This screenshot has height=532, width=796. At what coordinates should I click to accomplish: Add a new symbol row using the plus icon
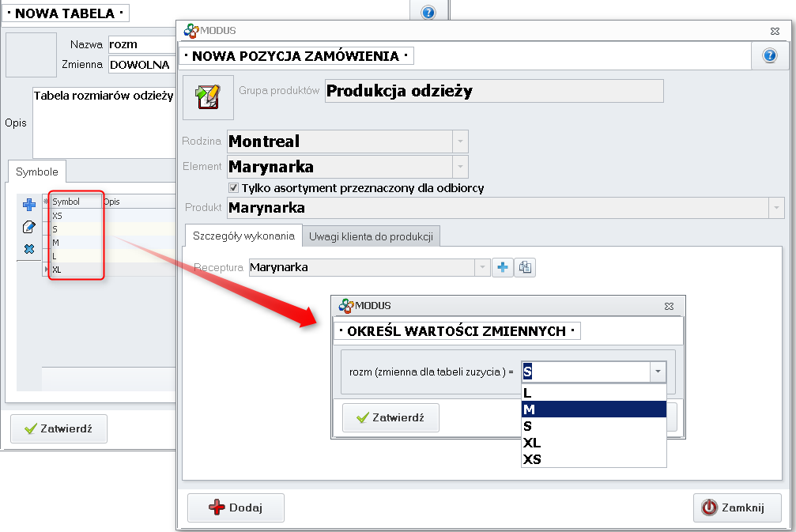pyautogui.click(x=28, y=204)
